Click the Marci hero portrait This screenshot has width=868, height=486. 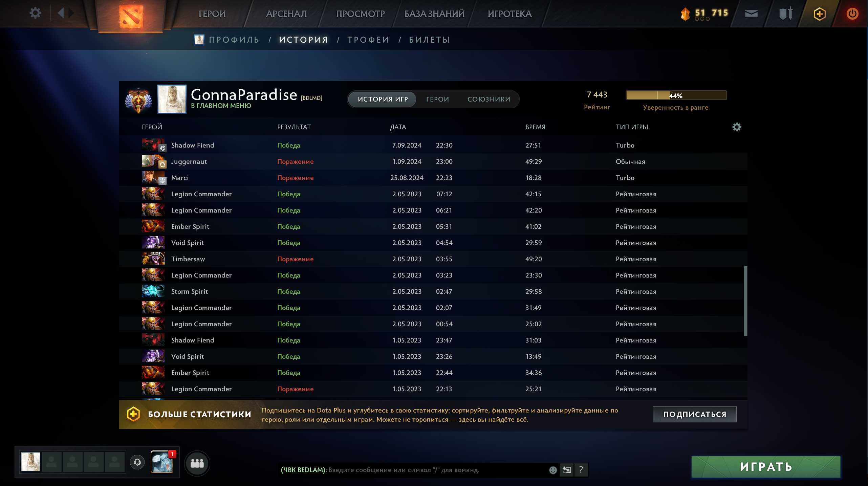(x=153, y=178)
